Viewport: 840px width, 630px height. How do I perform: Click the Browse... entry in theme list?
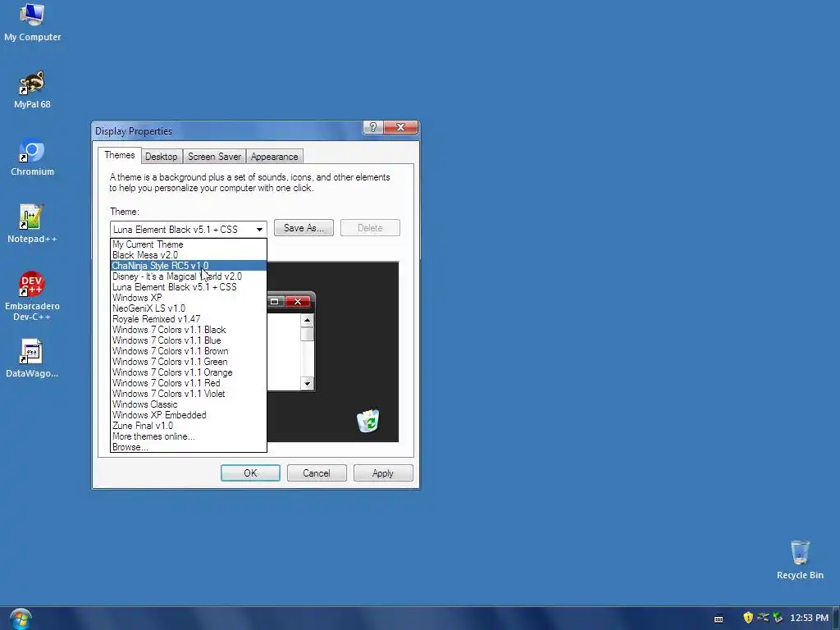tap(189, 447)
